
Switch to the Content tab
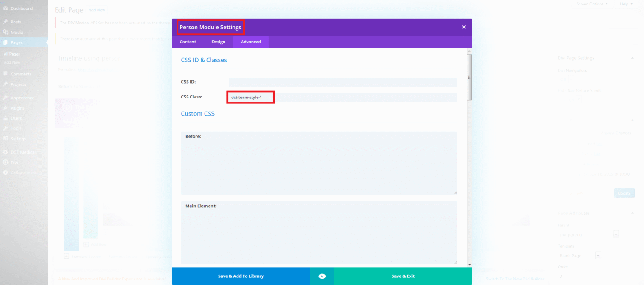(187, 42)
